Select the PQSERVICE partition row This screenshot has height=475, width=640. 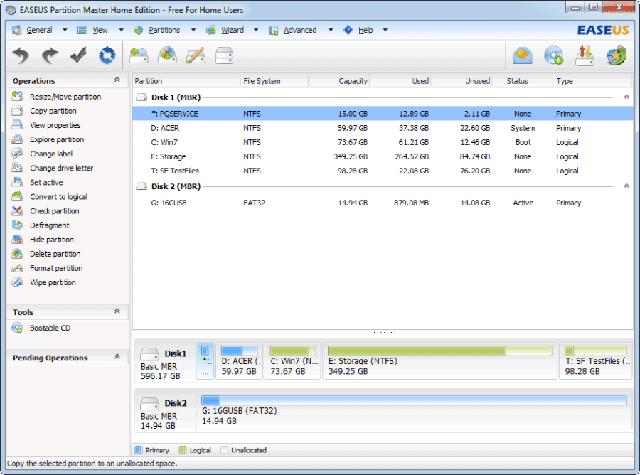tap(383, 113)
